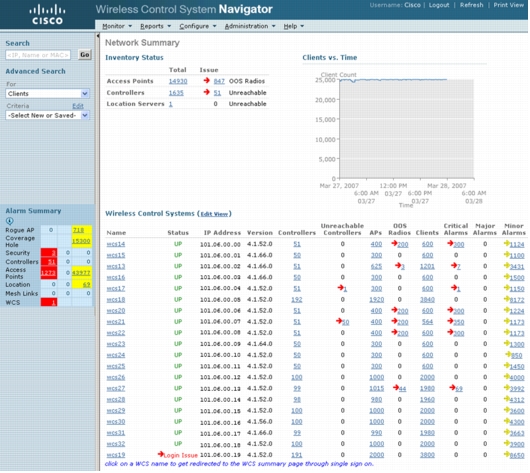Open the wcs15 system link
This screenshot has height=473, width=530.
[x=116, y=256]
